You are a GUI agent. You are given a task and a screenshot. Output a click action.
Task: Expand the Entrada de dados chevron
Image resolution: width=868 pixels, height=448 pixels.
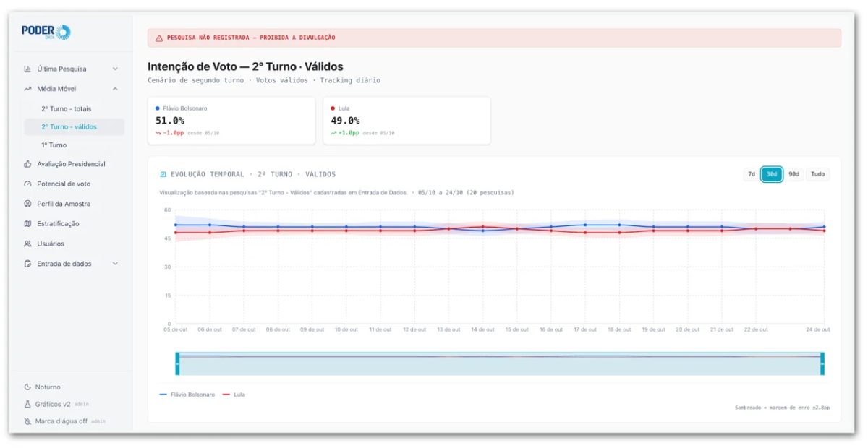[x=115, y=264]
